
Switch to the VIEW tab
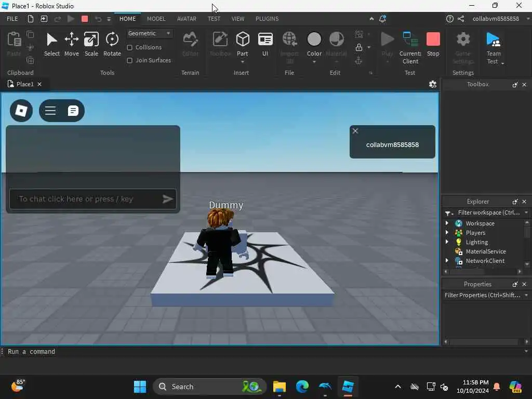pos(238,19)
